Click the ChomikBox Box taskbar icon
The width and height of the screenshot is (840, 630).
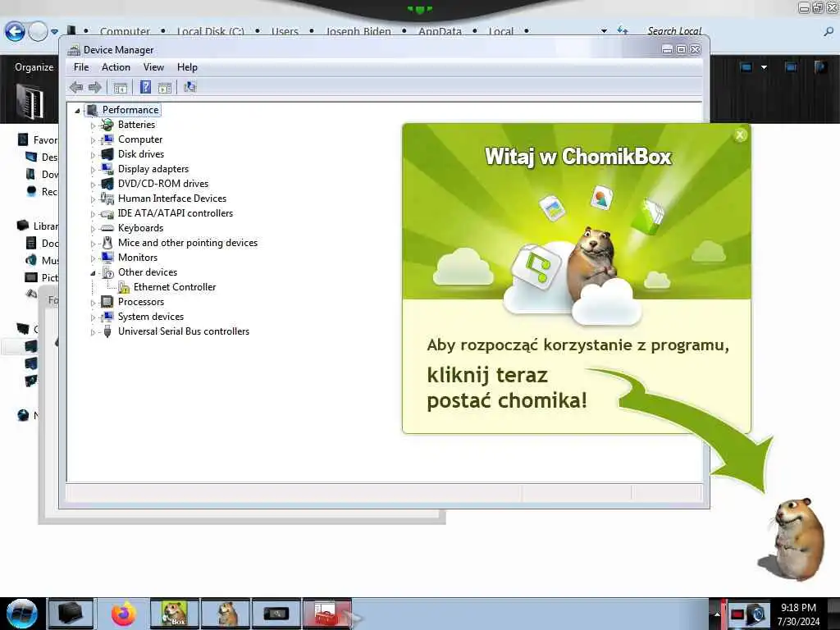click(x=174, y=614)
